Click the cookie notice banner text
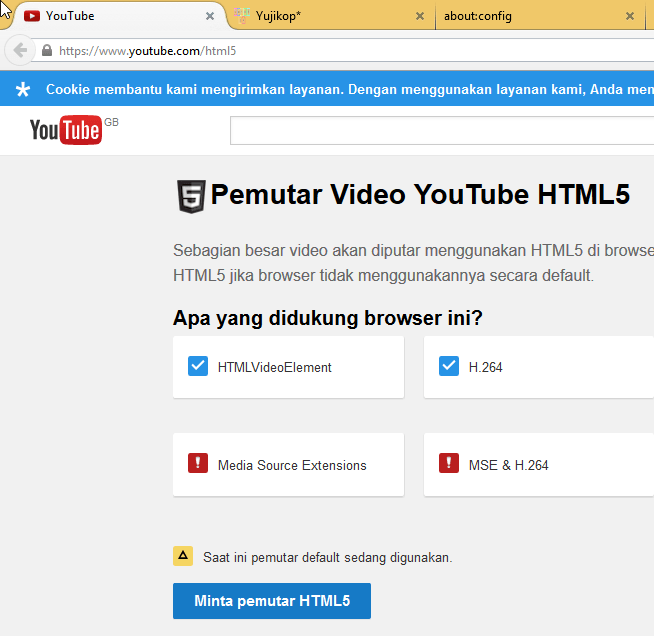 tap(350, 89)
